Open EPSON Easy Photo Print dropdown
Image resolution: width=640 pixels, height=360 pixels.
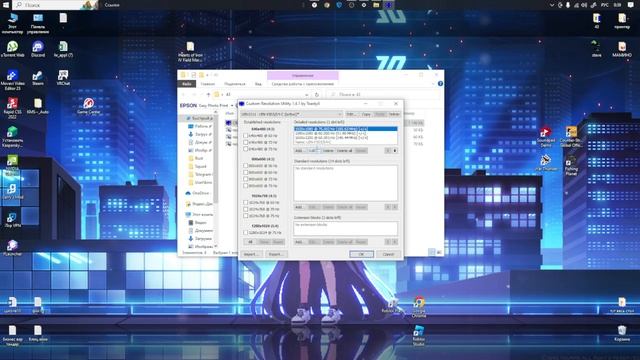pyautogui.click(x=232, y=106)
